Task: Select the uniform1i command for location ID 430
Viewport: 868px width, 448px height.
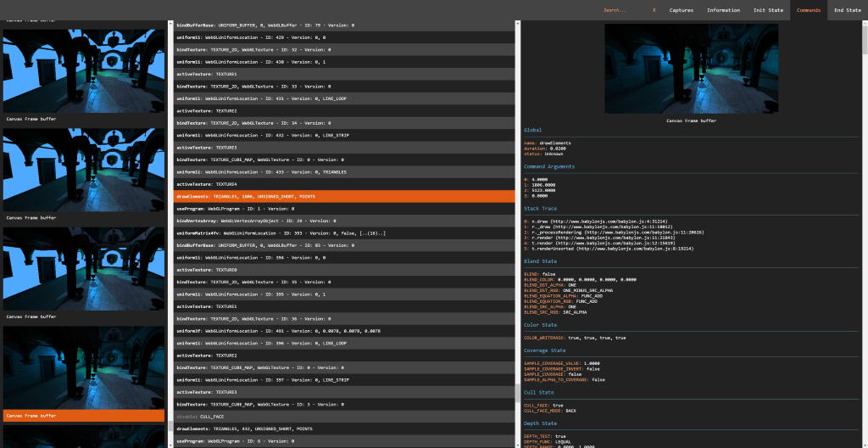Action: pyautogui.click(x=344, y=62)
